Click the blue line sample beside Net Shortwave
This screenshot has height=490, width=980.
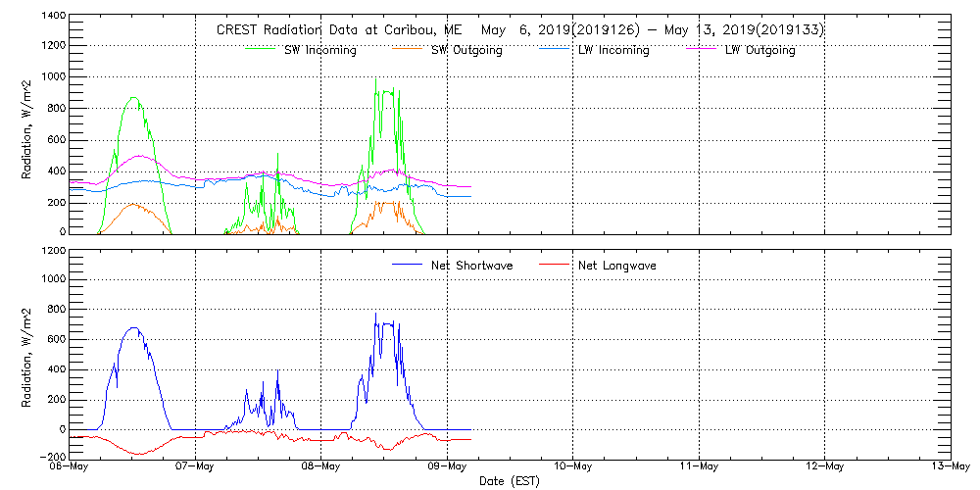(x=408, y=266)
